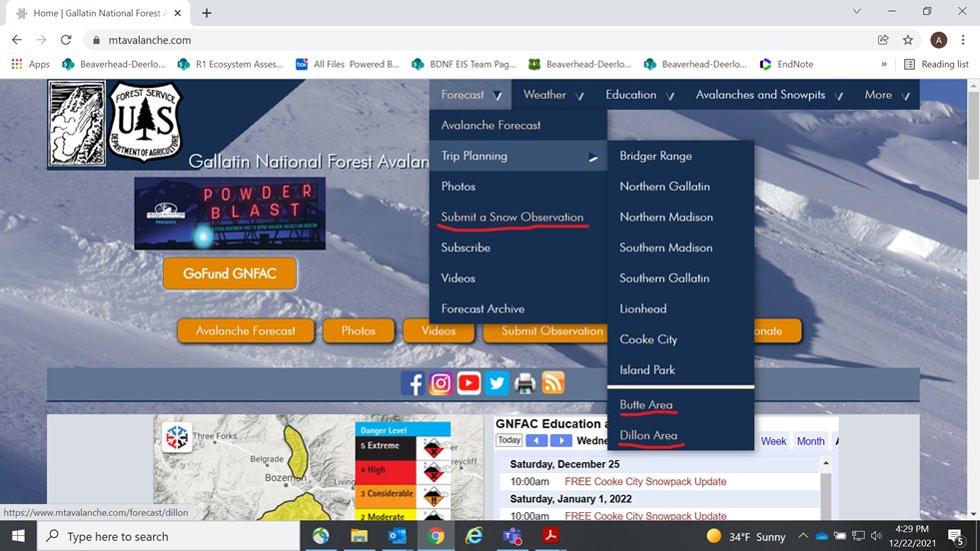Open the RSS feed icon
The width and height of the screenshot is (980, 551).
pyautogui.click(x=553, y=383)
